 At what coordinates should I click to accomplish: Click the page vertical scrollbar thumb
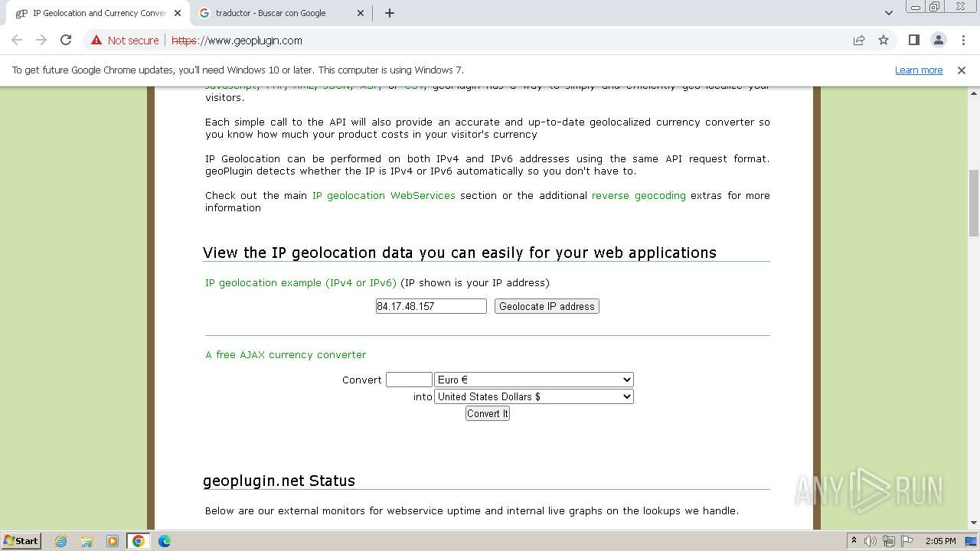974,203
